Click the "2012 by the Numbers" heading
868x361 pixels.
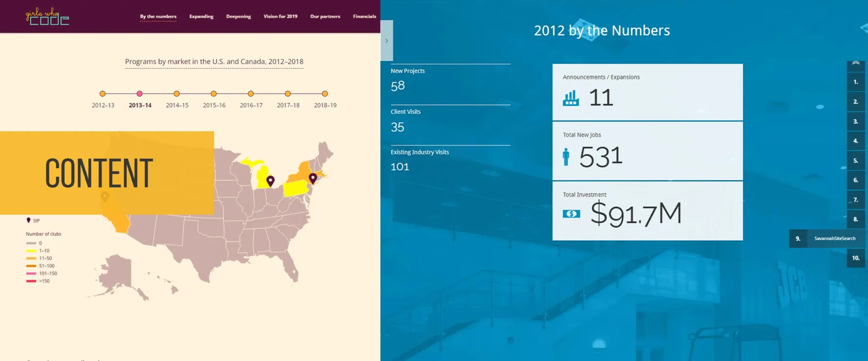[x=602, y=30]
